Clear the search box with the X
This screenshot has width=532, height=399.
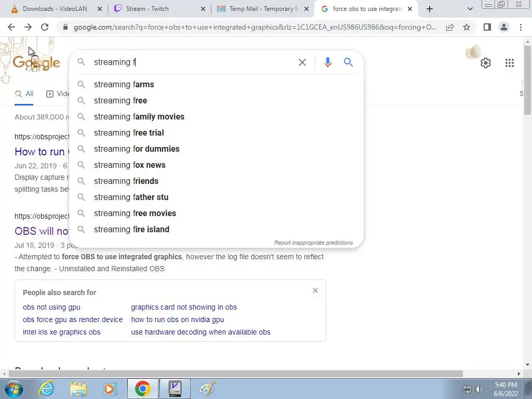[302, 62]
